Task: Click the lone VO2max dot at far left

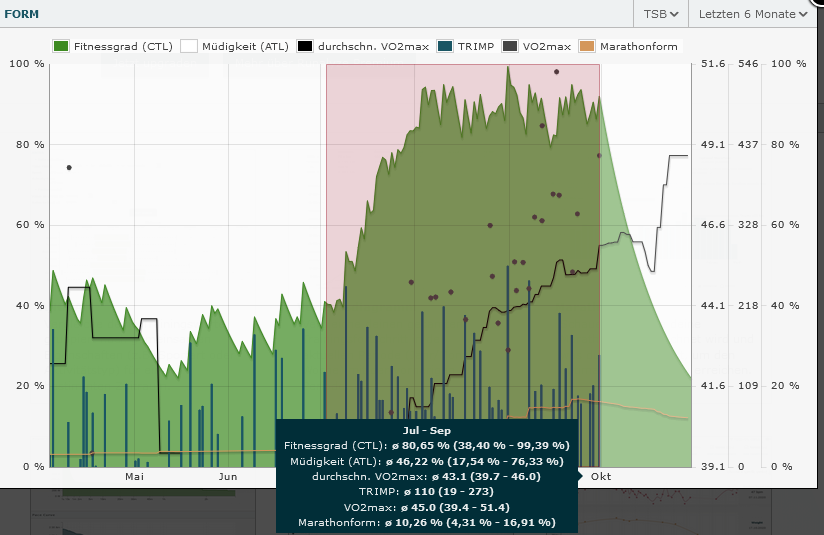Action: (x=69, y=167)
